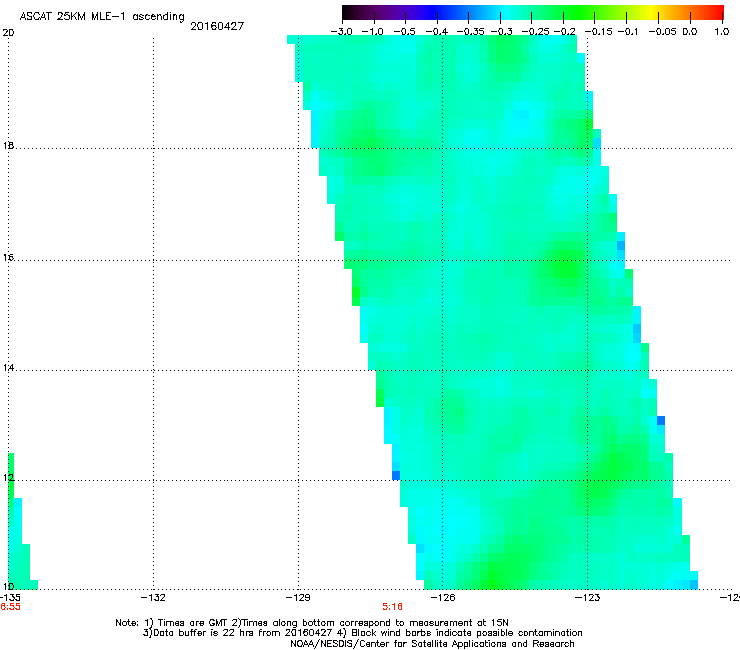Click the -0.25 colorbar label
The image size is (740, 650).
(x=536, y=32)
